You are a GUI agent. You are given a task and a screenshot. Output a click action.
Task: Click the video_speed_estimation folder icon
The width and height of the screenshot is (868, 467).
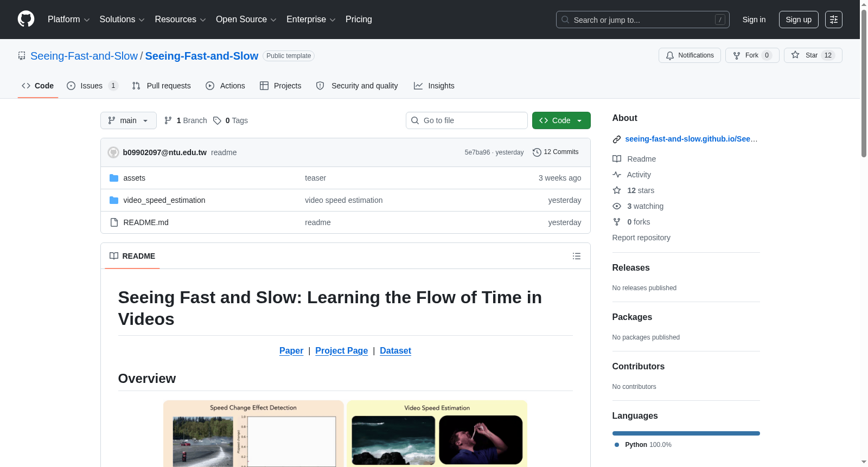coord(114,200)
